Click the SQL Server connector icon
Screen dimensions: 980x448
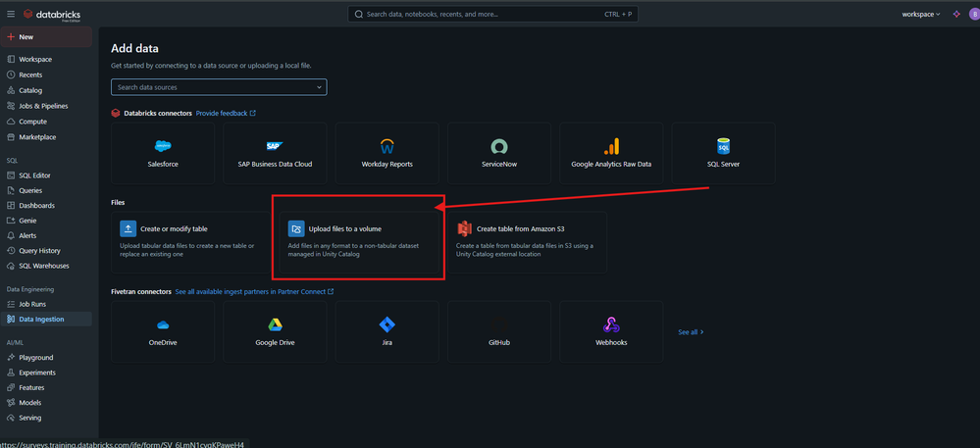723,147
